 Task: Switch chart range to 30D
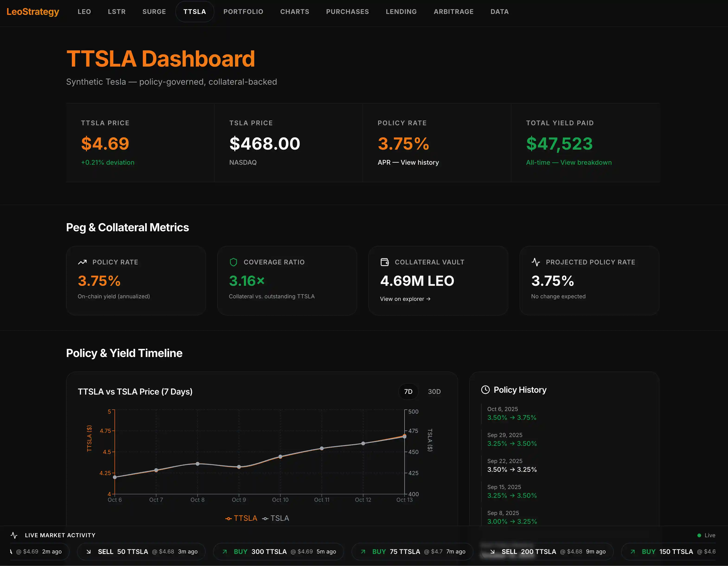[434, 392]
